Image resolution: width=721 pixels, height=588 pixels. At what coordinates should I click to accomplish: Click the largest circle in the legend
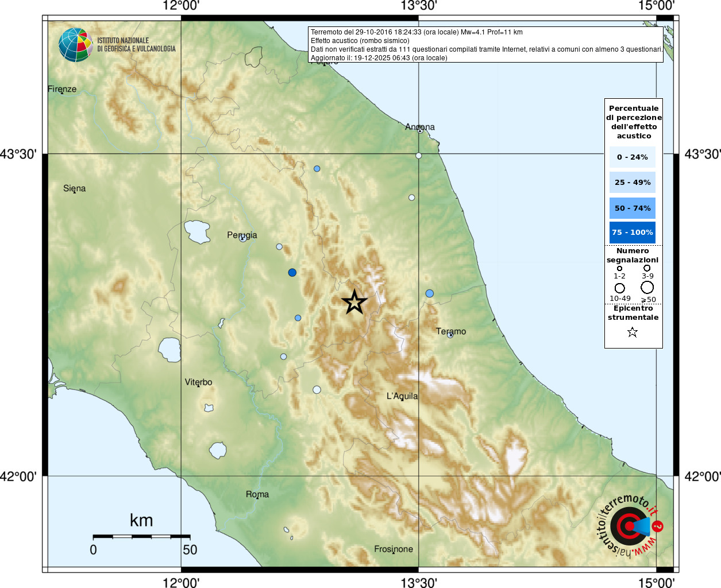[647, 287]
